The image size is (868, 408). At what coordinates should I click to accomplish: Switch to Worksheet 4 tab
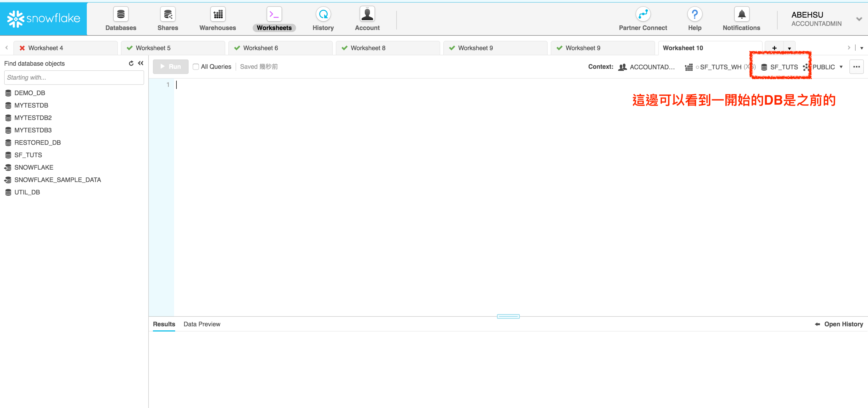66,48
